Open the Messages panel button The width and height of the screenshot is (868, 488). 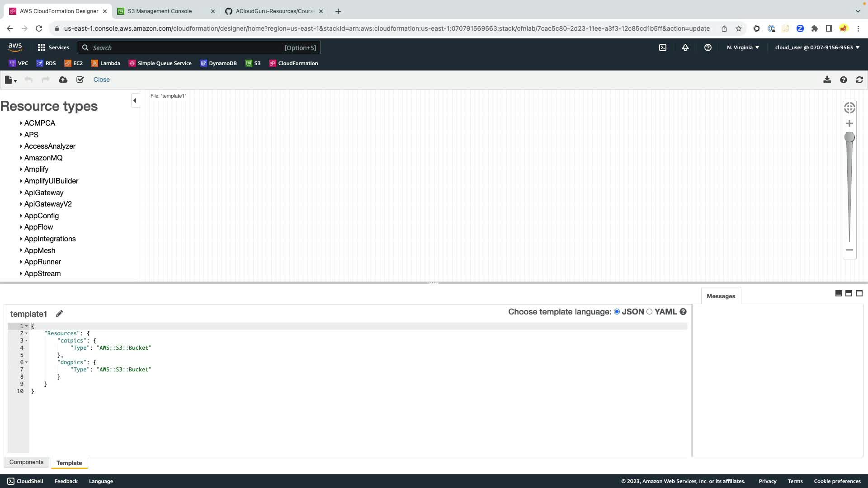[721, 296]
